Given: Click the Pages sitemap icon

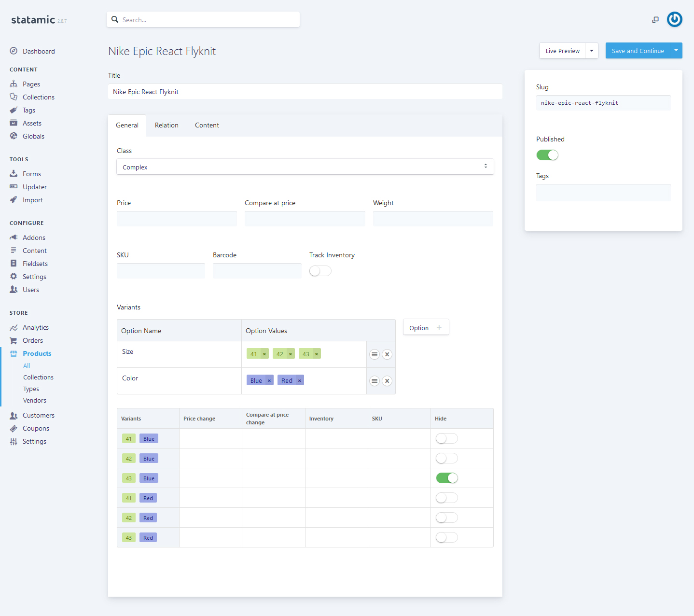Looking at the screenshot, I should pos(14,84).
